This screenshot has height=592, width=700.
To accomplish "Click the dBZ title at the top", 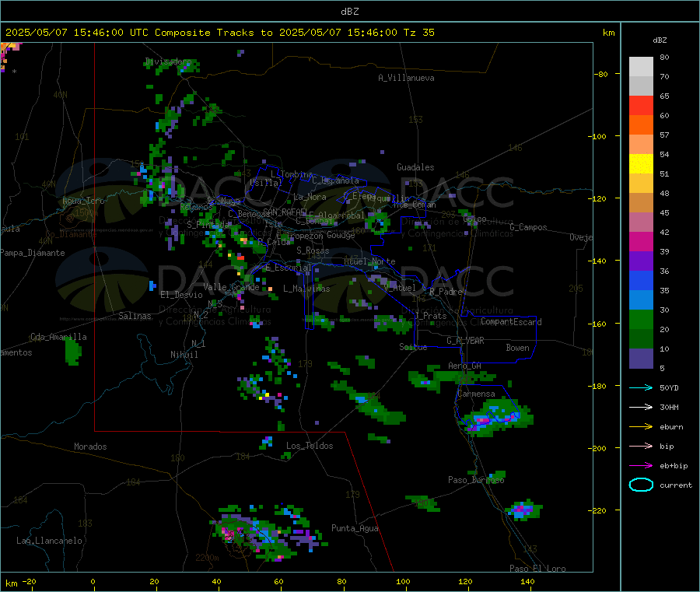I will [349, 12].
